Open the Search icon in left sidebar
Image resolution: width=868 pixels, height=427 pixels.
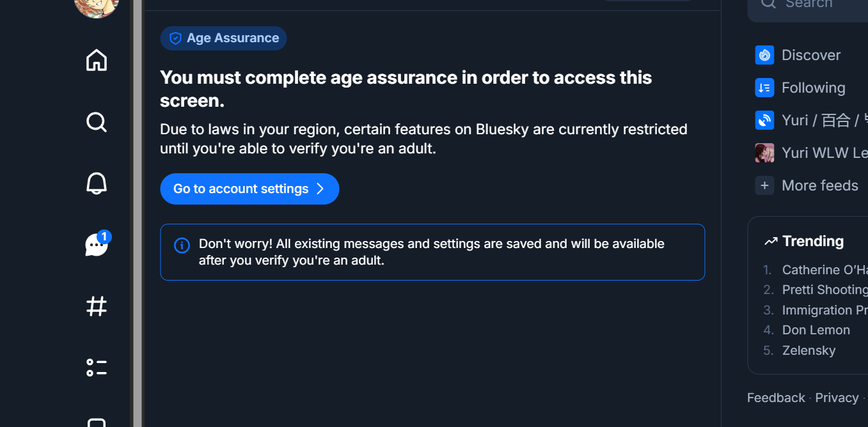coord(97,121)
